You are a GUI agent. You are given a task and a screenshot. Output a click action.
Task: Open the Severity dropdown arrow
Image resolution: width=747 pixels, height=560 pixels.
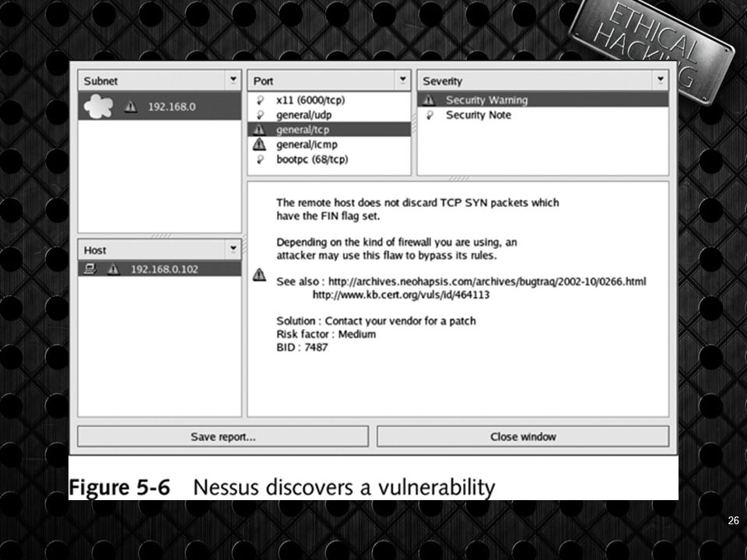tap(661, 80)
